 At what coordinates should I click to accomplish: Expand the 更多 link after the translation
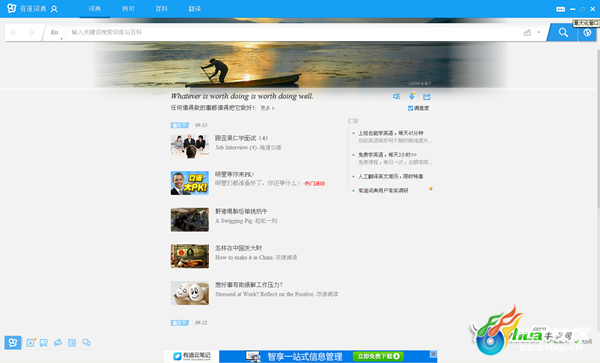tap(267, 108)
